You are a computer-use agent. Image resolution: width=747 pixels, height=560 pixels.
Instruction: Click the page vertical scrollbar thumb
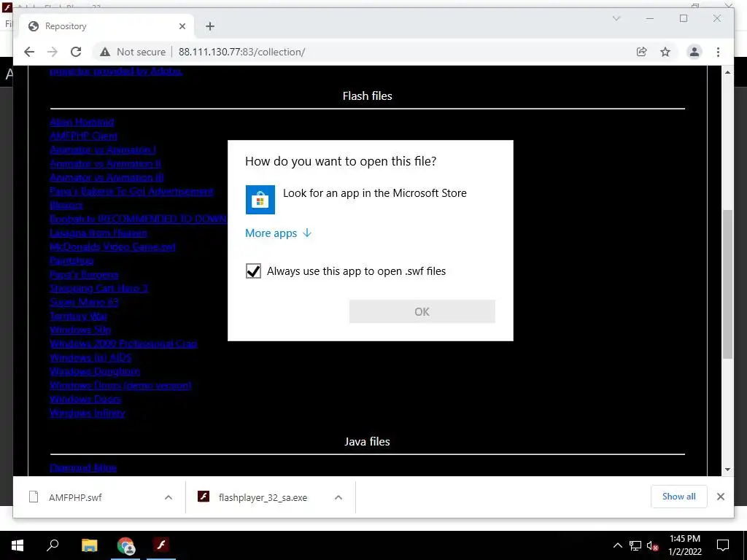[x=727, y=284]
